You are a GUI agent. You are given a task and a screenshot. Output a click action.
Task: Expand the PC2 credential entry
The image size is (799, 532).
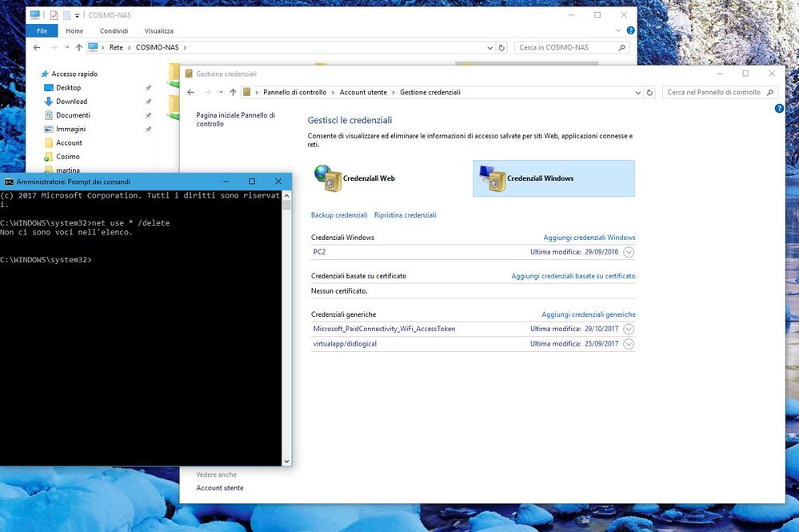point(629,252)
